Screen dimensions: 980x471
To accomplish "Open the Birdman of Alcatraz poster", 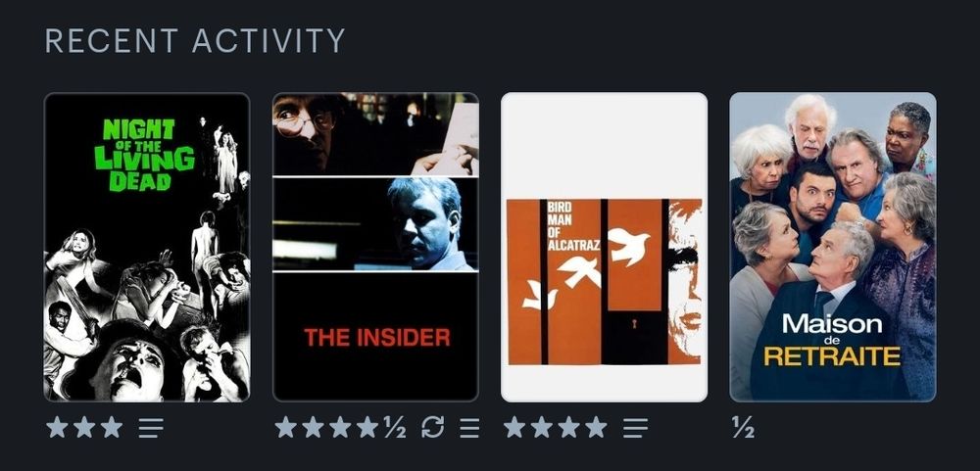I will coord(605,247).
